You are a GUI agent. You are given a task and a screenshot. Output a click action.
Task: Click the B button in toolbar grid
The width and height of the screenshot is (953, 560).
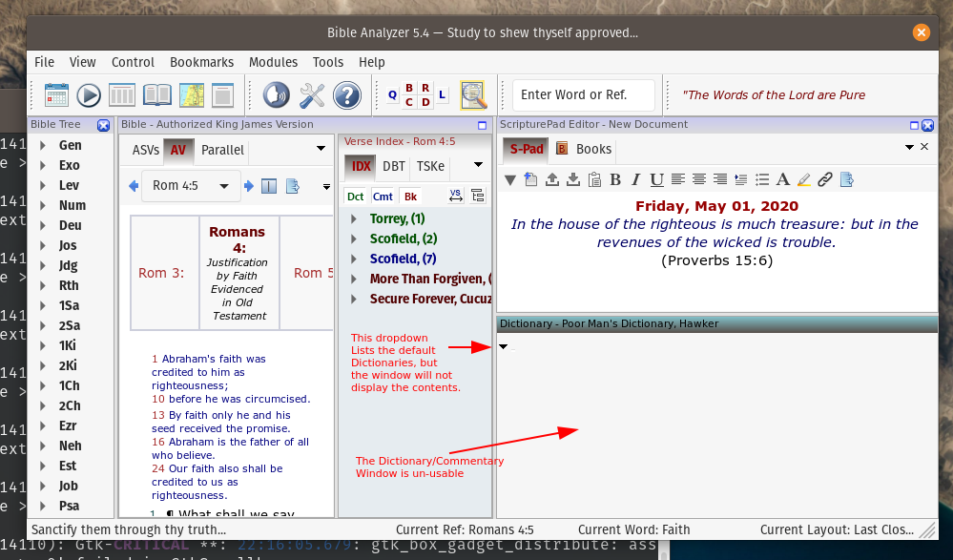click(409, 88)
